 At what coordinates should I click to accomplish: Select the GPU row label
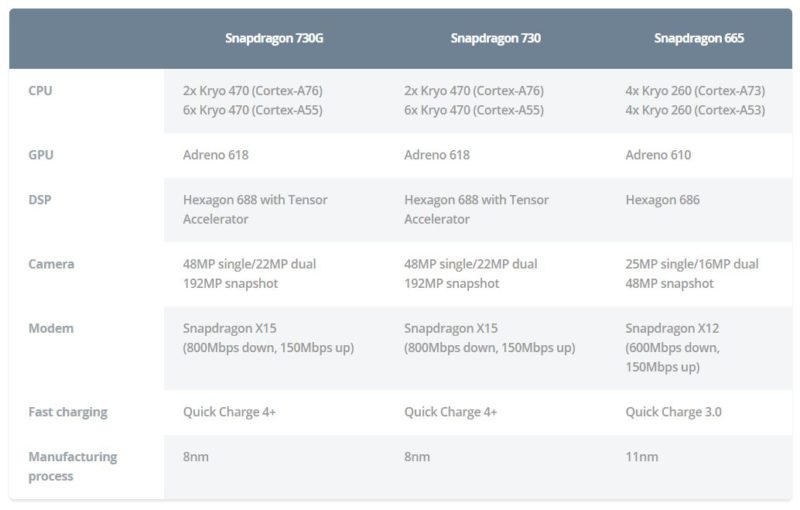pos(41,155)
